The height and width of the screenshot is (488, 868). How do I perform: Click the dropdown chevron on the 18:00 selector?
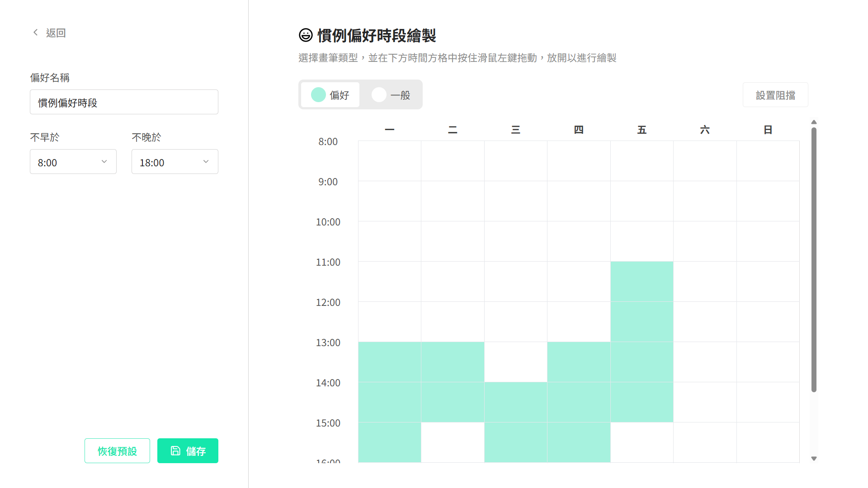pyautogui.click(x=206, y=161)
